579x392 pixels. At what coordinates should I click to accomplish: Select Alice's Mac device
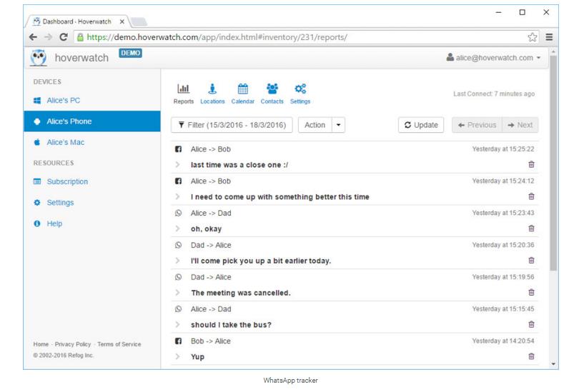click(92, 142)
